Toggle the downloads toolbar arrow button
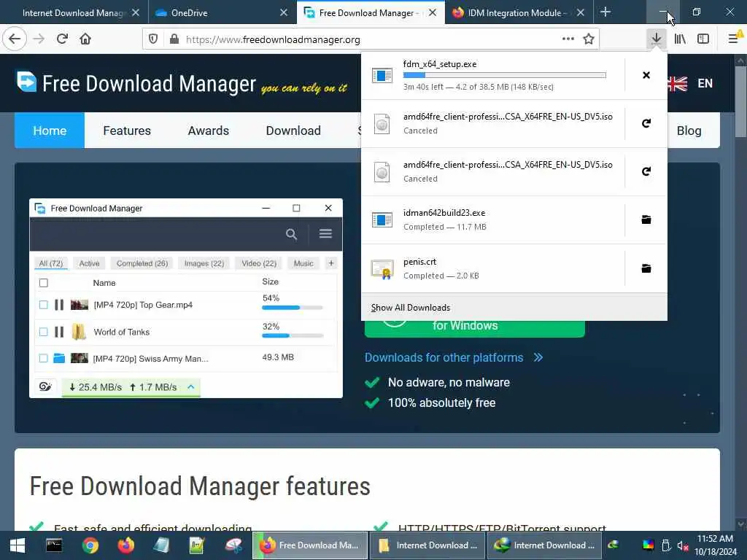This screenshot has height=560, width=747. pyautogui.click(x=657, y=39)
